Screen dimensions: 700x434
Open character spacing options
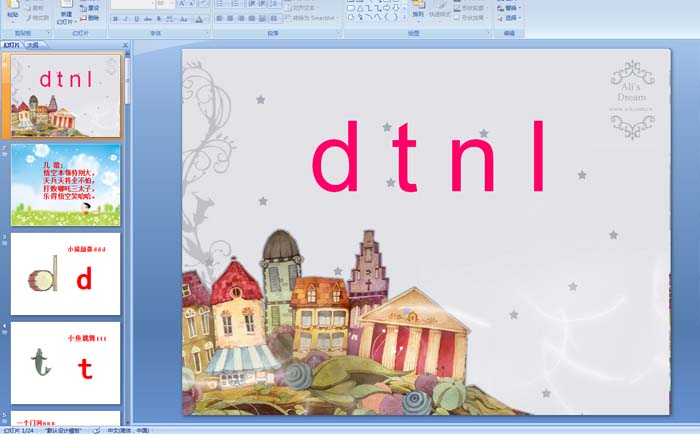coord(170,19)
